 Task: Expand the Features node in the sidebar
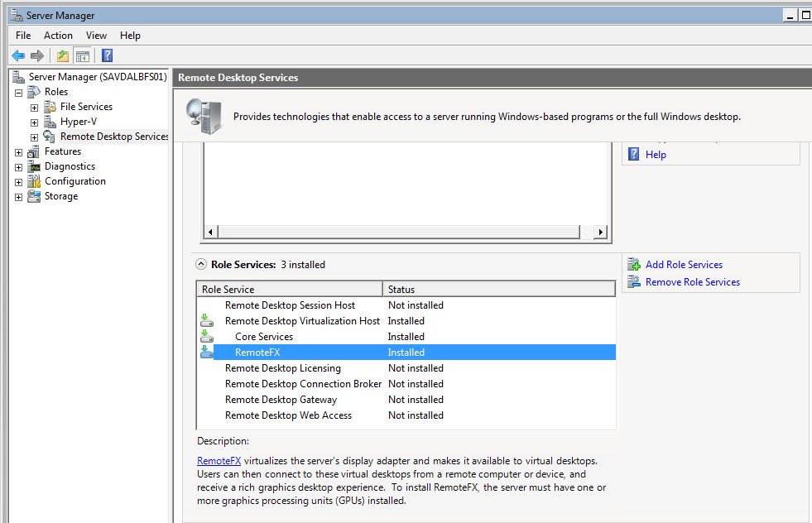point(18,151)
